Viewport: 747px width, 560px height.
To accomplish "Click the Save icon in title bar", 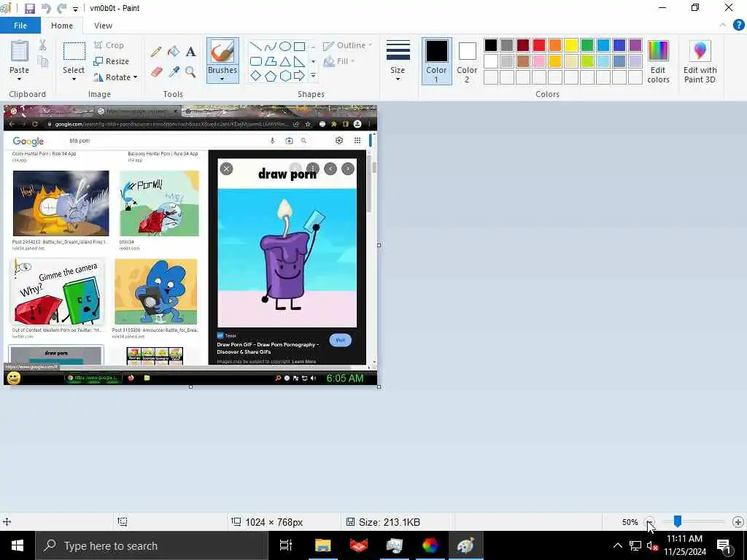I will click(29, 8).
